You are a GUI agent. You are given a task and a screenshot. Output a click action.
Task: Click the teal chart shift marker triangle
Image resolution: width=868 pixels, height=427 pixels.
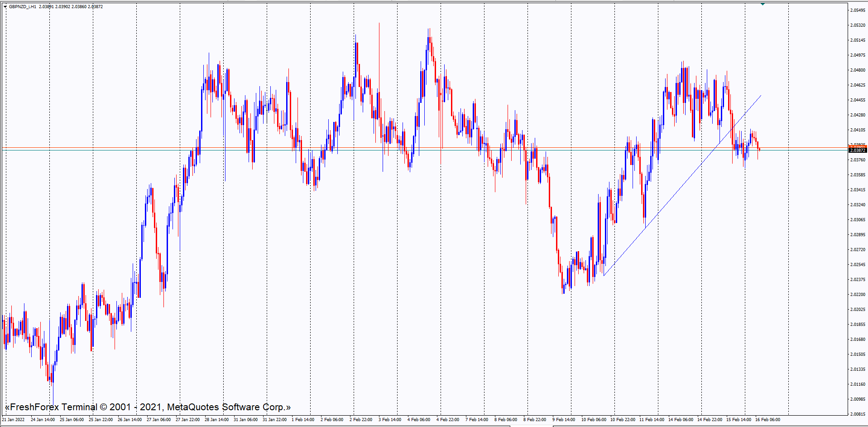click(x=762, y=4)
